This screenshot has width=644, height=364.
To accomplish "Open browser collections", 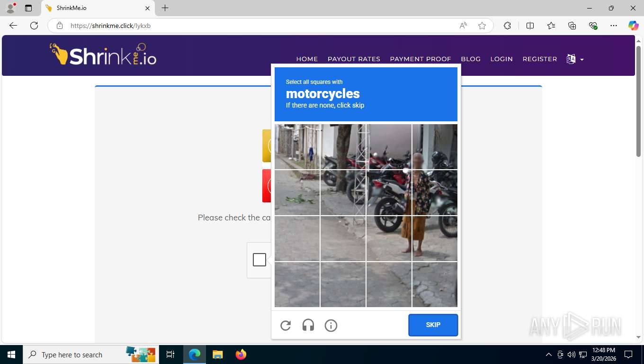I will click(x=572, y=26).
